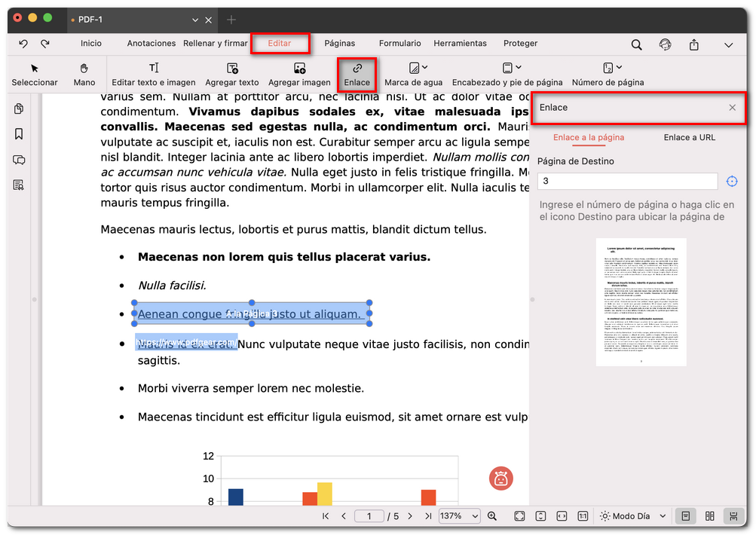Screen dimensions: 756x535
Task: Close the Enlace side panel
Action: coord(732,108)
